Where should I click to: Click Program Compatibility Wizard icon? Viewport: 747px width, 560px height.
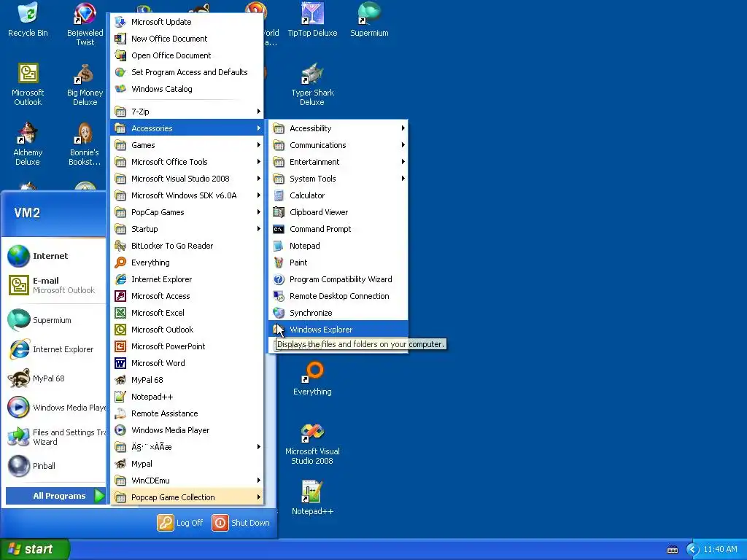pos(279,279)
